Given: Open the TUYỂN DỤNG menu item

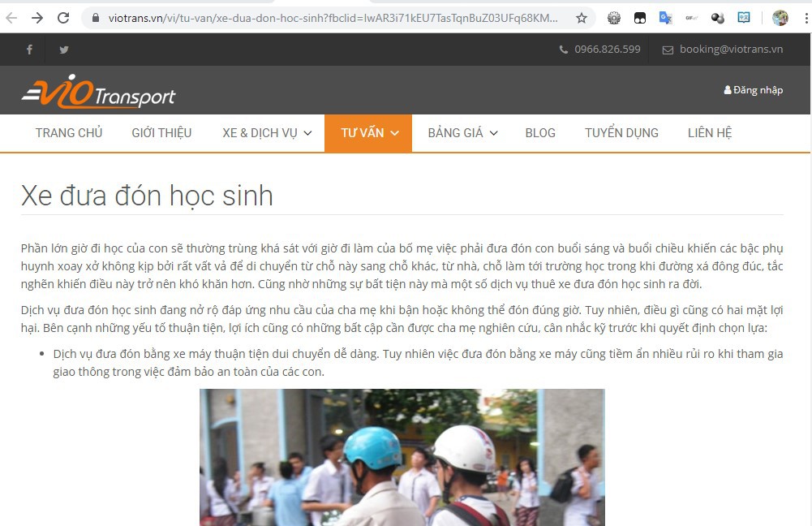Looking at the screenshot, I should click(622, 132).
